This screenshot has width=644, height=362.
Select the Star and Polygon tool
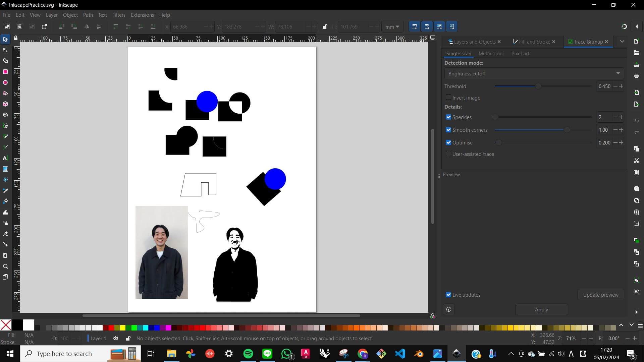click(5, 93)
